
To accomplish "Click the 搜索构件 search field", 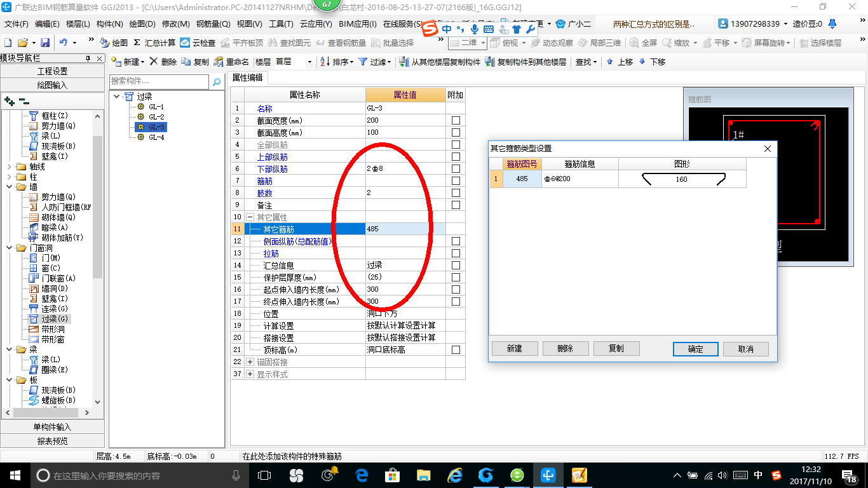I will point(159,81).
